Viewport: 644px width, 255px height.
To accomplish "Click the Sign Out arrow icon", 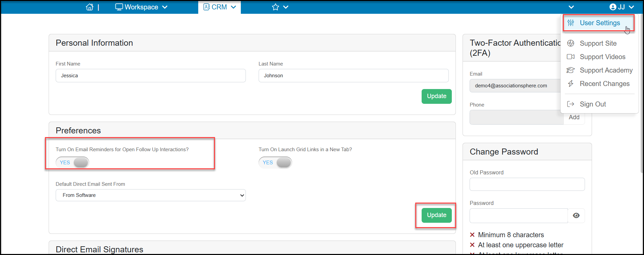I will (x=571, y=104).
